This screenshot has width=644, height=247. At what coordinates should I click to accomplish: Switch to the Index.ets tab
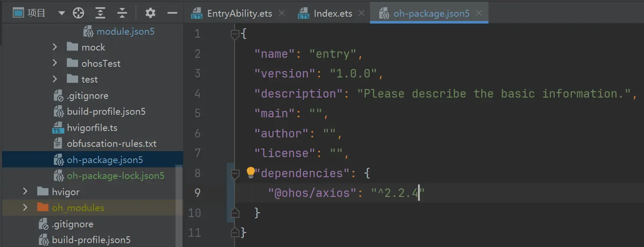(x=333, y=14)
